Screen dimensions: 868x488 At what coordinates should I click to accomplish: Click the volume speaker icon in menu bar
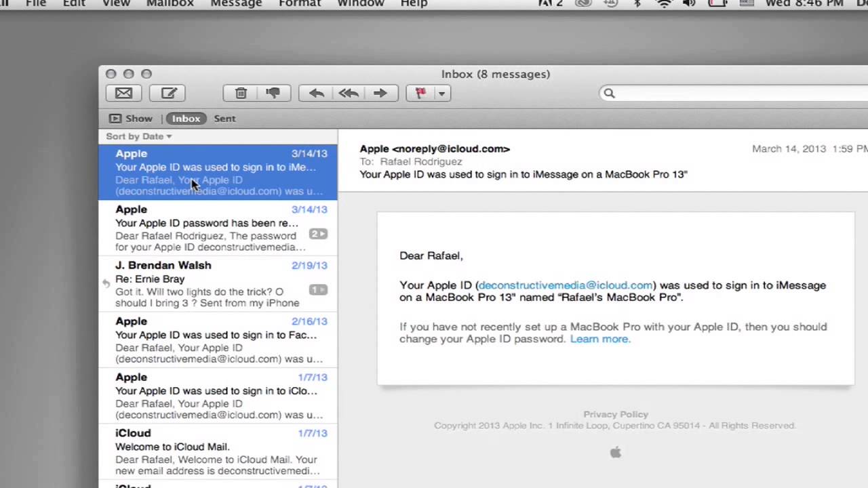pyautogui.click(x=689, y=3)
